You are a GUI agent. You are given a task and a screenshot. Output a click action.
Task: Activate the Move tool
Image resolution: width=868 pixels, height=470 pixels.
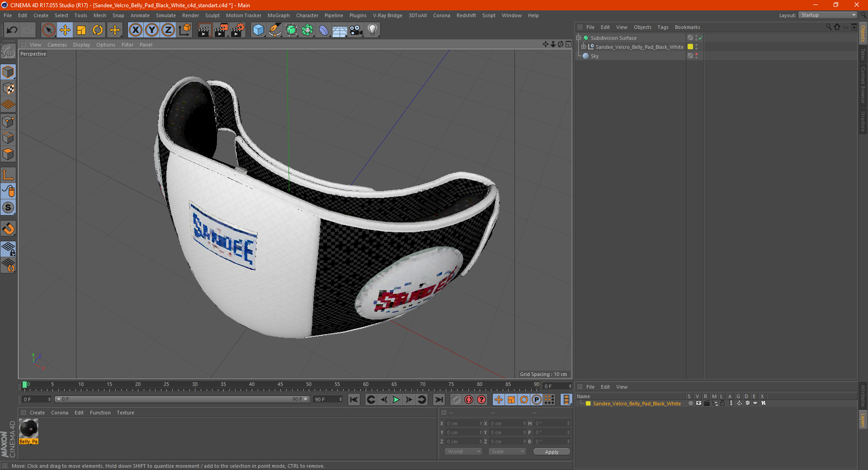65,30
